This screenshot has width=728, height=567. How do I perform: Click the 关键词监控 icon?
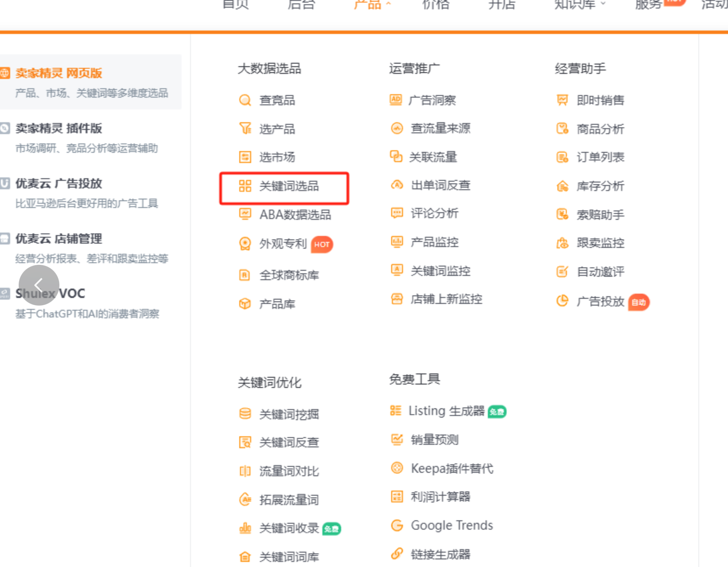click(x=397, y=270)
